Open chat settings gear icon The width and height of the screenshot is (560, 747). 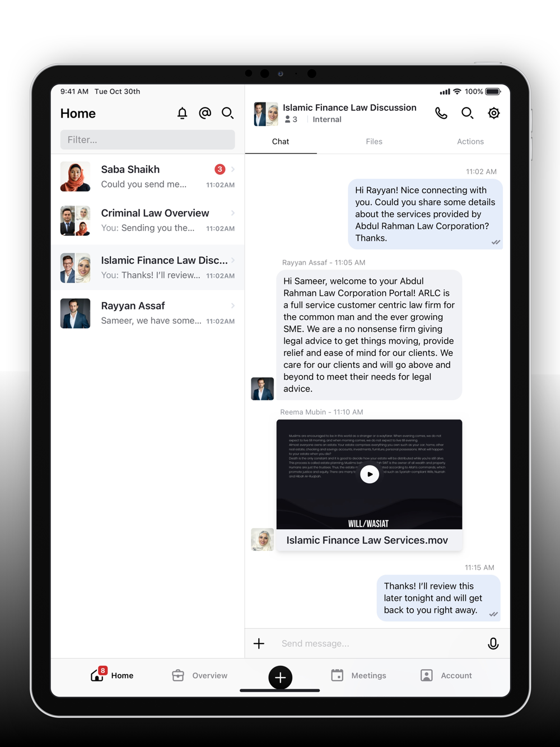[493, 113]
